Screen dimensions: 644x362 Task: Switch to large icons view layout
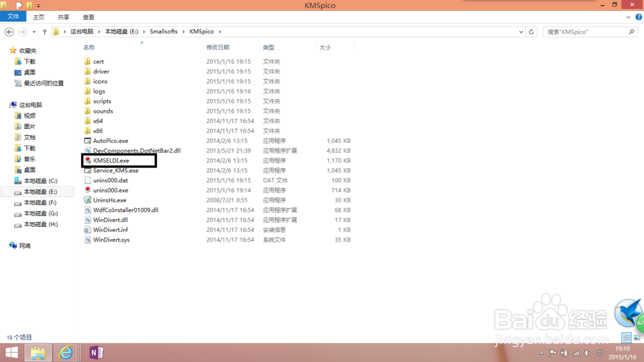(x=637, y=338)
